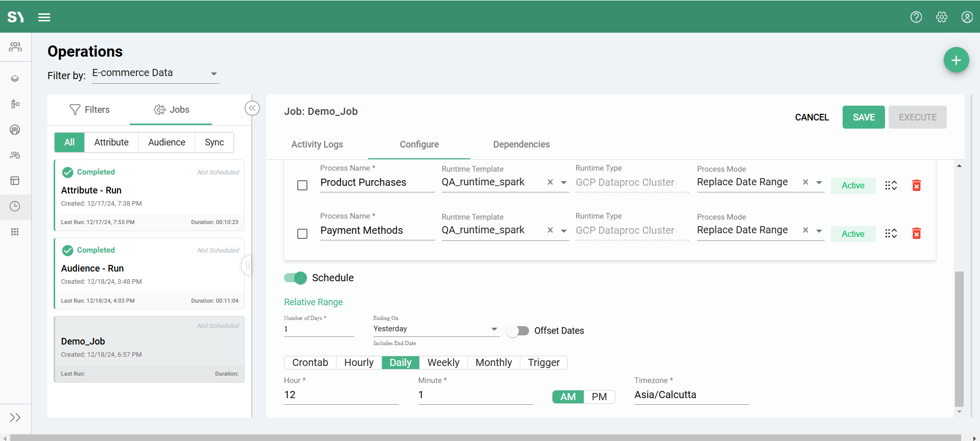The height and width of the screenshot is (441, 980).
Task: Collapse the jobs list side panel
Action: point(252,108)
